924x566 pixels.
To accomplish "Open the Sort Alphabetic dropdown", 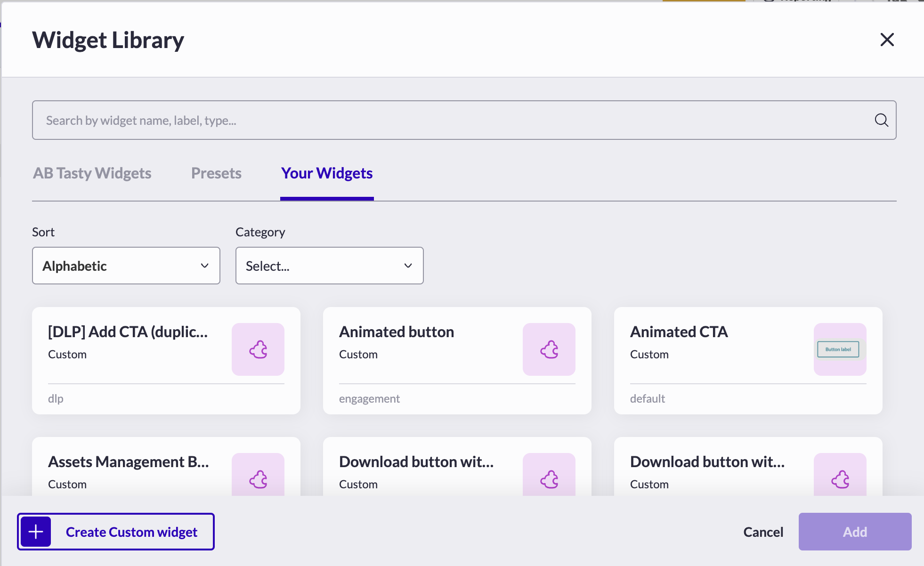I will point(126,266).
